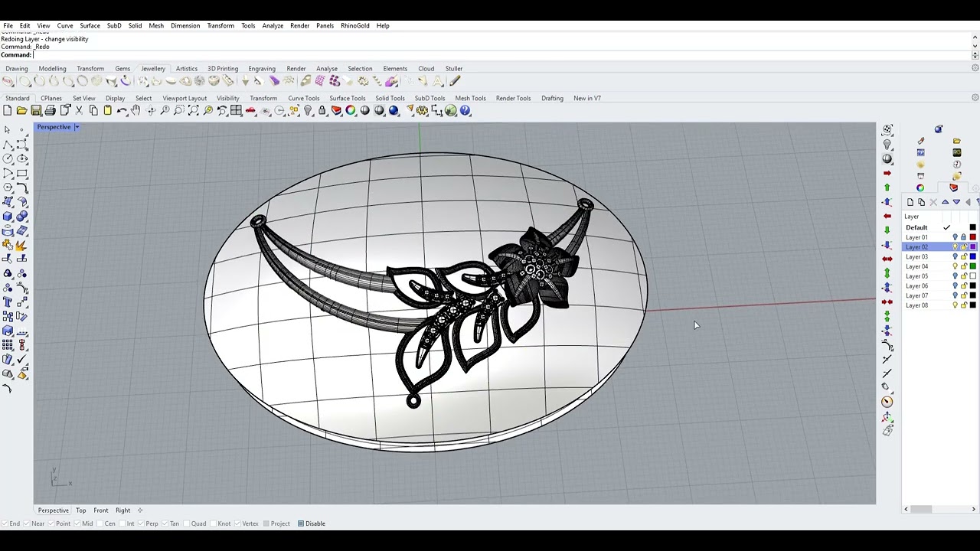Toggle visibility bulb of Layer 08

[955, 305]
